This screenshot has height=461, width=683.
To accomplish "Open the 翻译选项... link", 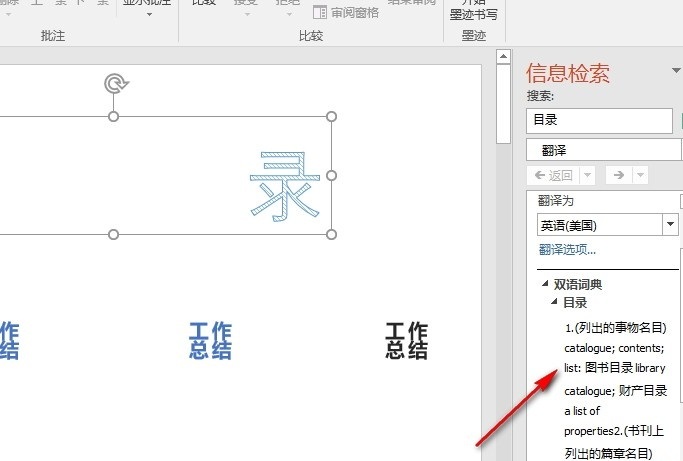I will click(x=567, y=250).
